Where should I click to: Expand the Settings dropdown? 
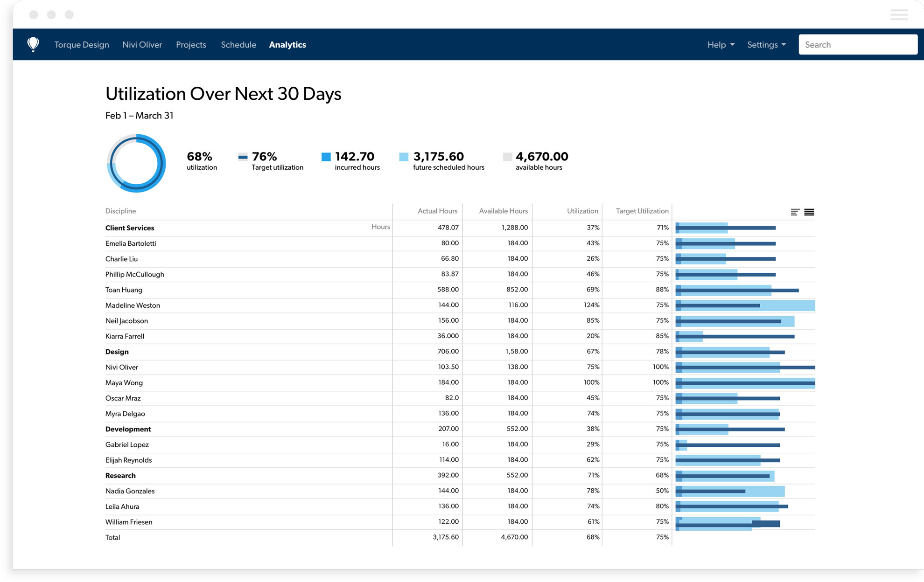(x=766, y=45)
